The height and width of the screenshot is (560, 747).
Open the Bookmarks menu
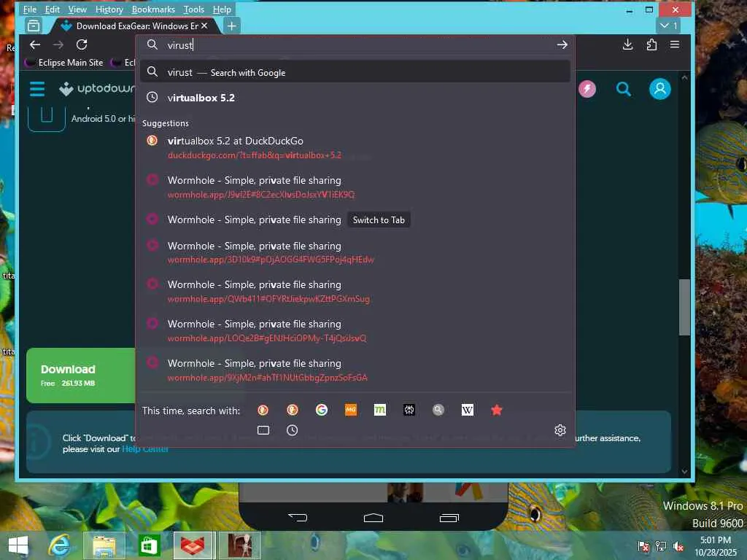tap(153, 9)
